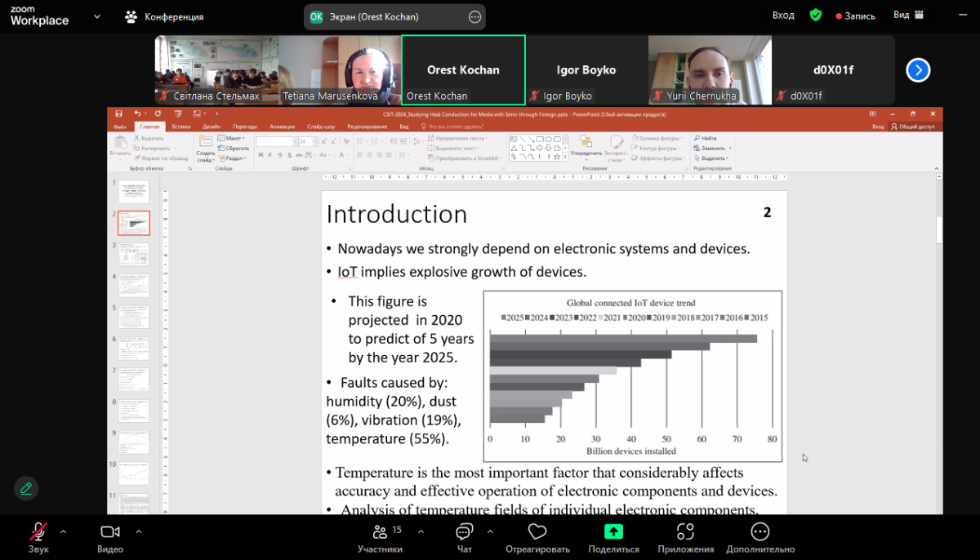This screenshot has width=980, height=560.
Task: Expand video options arrow next to Видео
Action: click(138, 531)
